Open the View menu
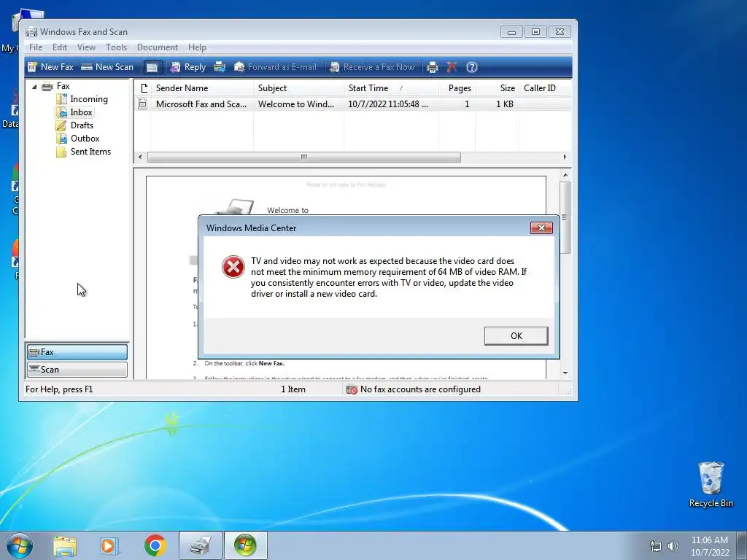 pos(86,47)
